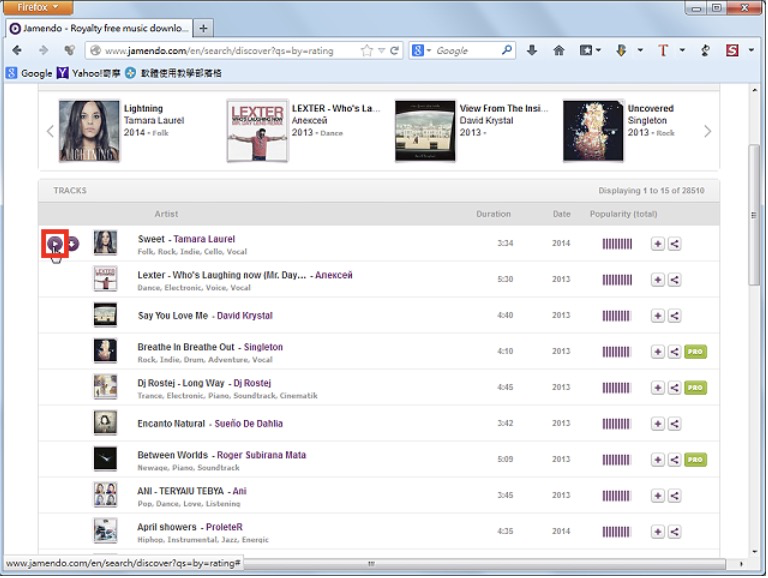The width and height of the screenshot is (768, 578).
Task: Open the Firefox application menu
Action: tap(38, 7)
